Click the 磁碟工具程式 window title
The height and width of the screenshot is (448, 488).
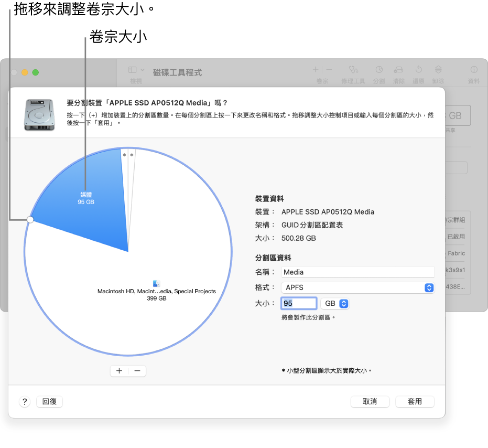point(177,72)
